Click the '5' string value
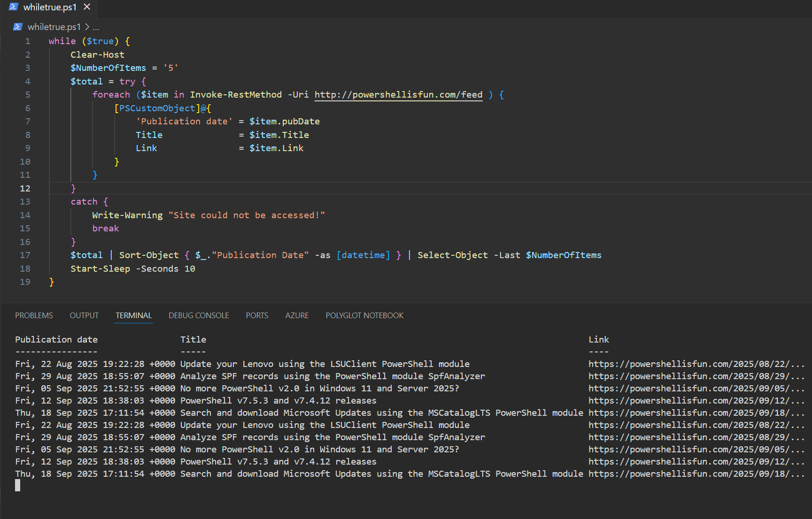The image size is (812, 519). tap(171, 68)
